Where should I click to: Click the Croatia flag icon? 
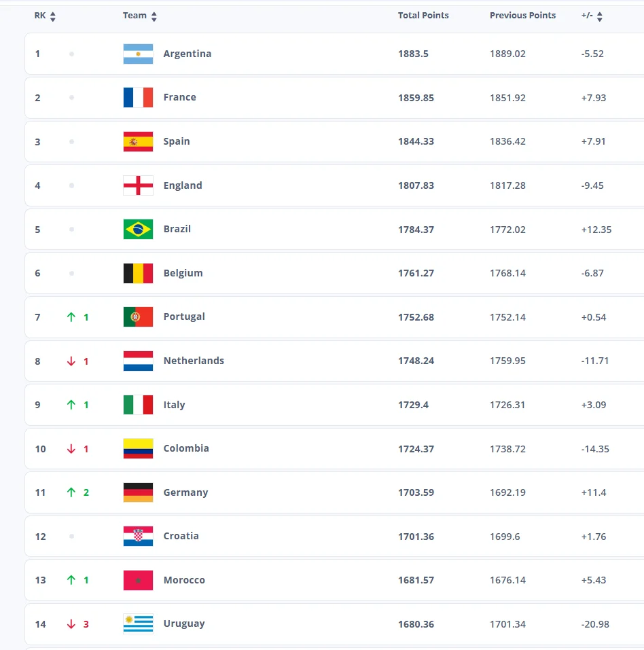[x=138, y=537]
